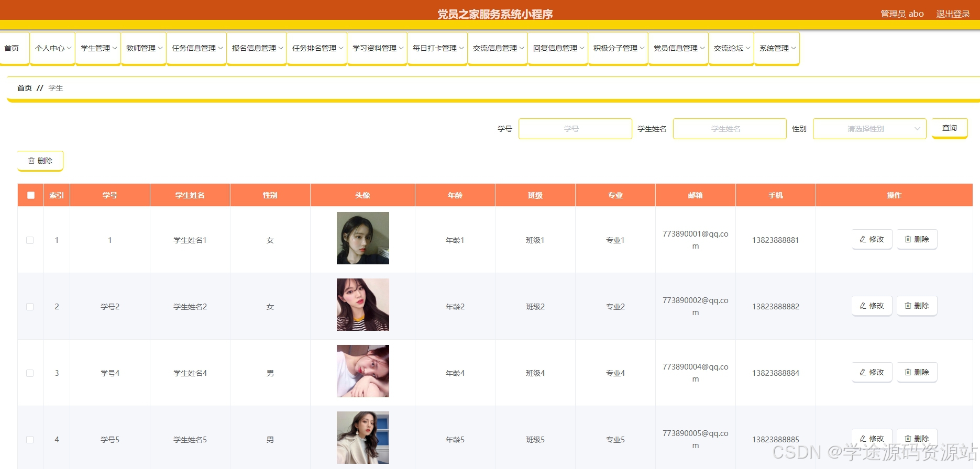Click the 邮箱 column header

(696, 195)
